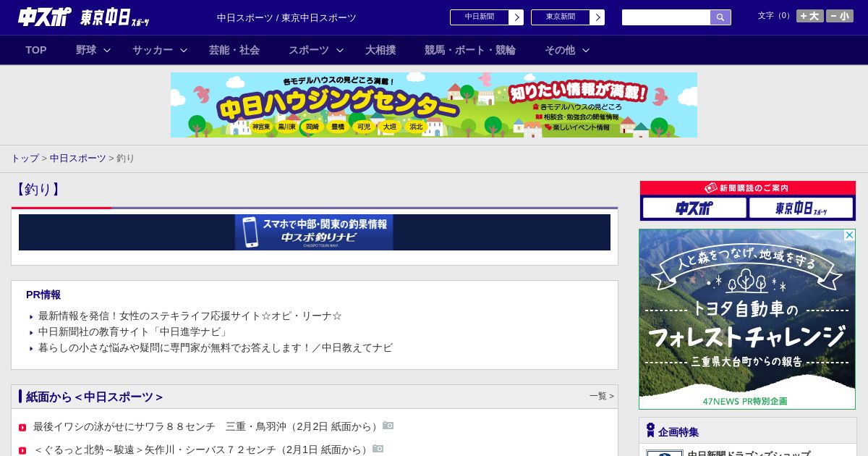Click the 東京中日スポーツ subscription button
The width and height of the screenshot is (868, 456).
(x=801, y=208)
